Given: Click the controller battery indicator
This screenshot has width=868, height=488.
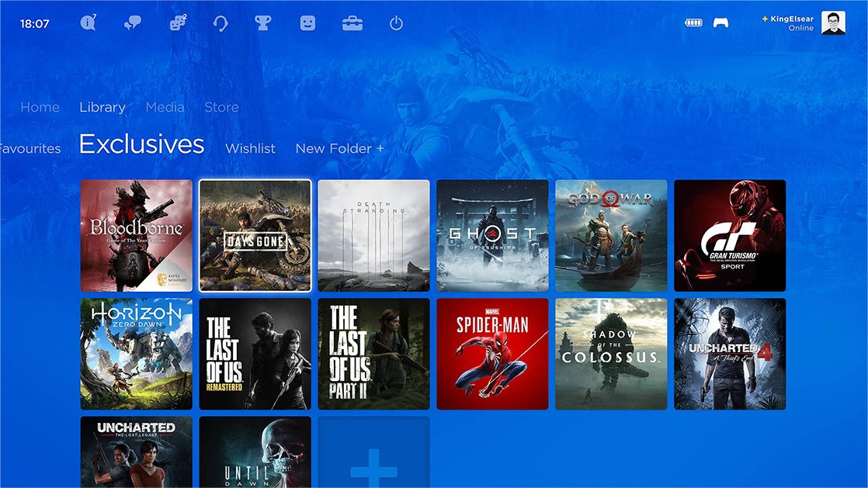Looking at the screenshot, I should click(693, 22).
